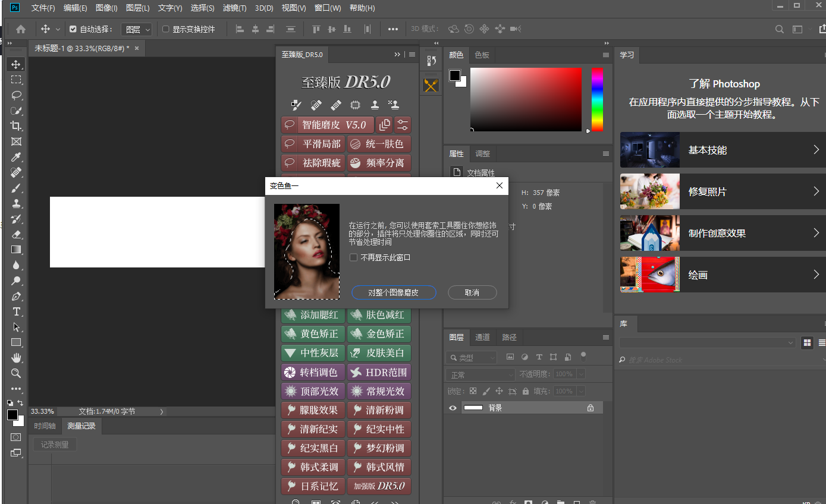
Task: Select the Dodge tool
Action: [x=16, y=281]
